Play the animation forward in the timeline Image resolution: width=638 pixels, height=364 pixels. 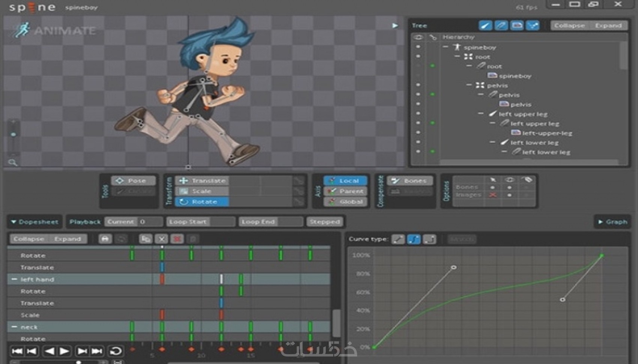click(x=65, y=351)
